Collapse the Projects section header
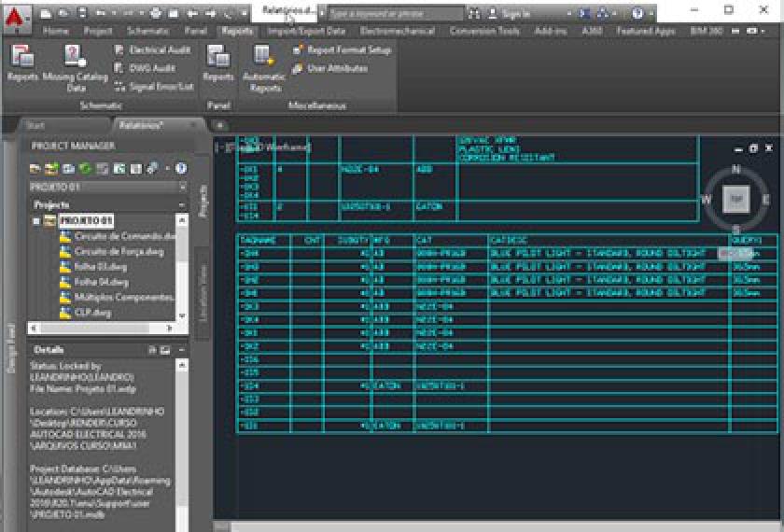Viewport: 784px width, 532px height. coord(181,204)
